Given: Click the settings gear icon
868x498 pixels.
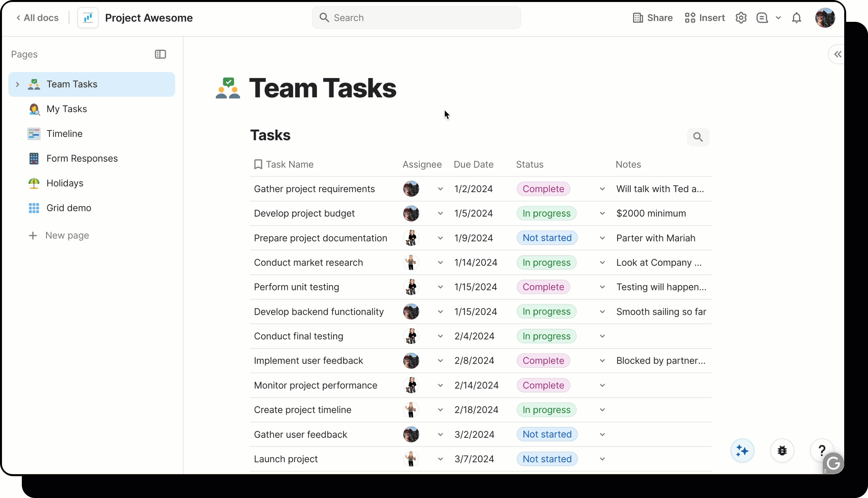Looking at the screenshot, I should [741, 18].
